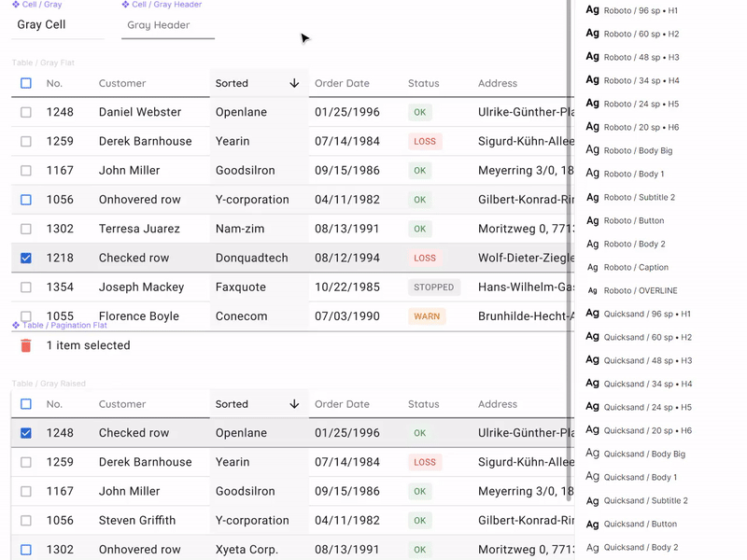This screenshot has height=560, width=747.
Task: Click the component icon next to Cell / Gray
Action: point(16,5)
